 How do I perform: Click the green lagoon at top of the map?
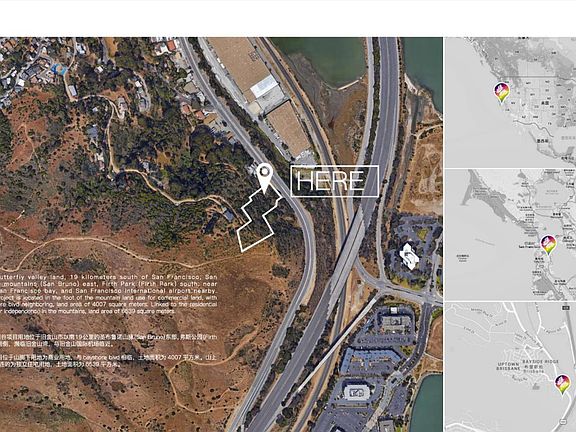323,59
